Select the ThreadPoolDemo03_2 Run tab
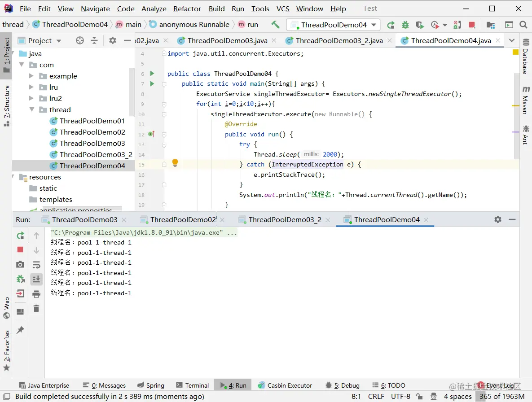The image size is (532, 402). (285, 220)
